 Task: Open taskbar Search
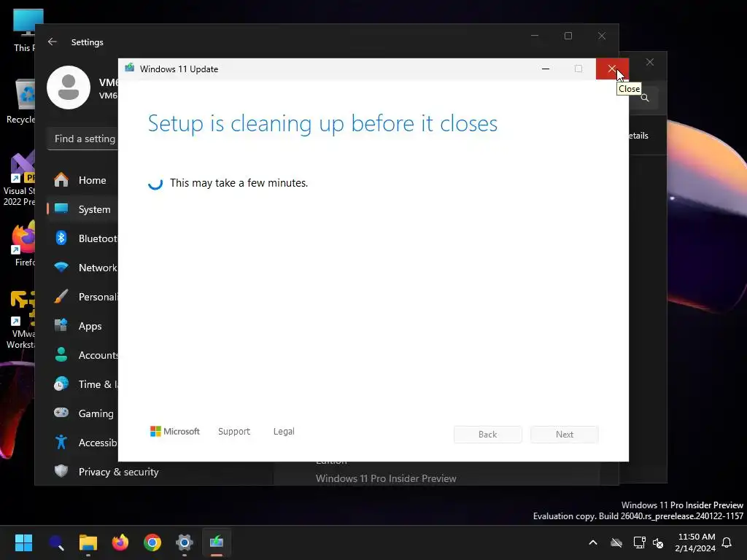(56, 542)
